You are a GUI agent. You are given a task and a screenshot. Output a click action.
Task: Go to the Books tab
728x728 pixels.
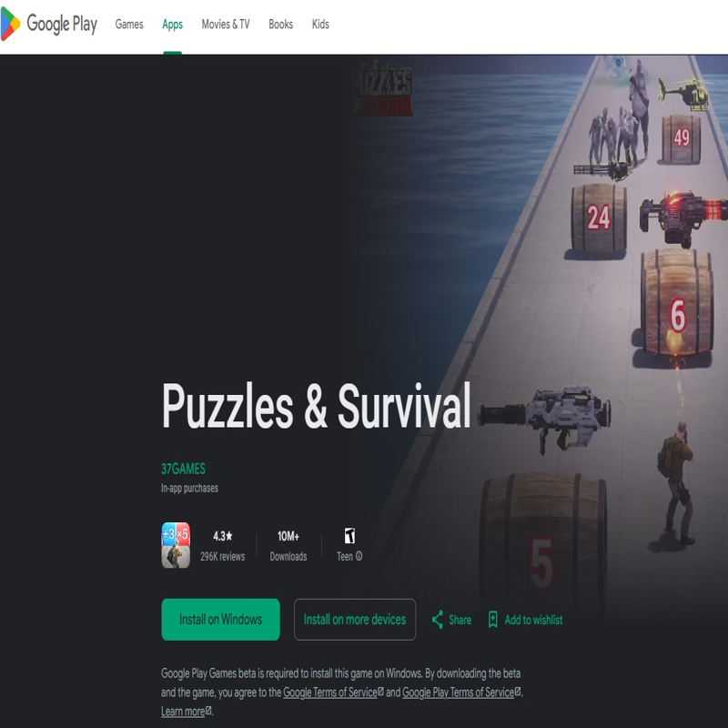click(x=280, y=25)
